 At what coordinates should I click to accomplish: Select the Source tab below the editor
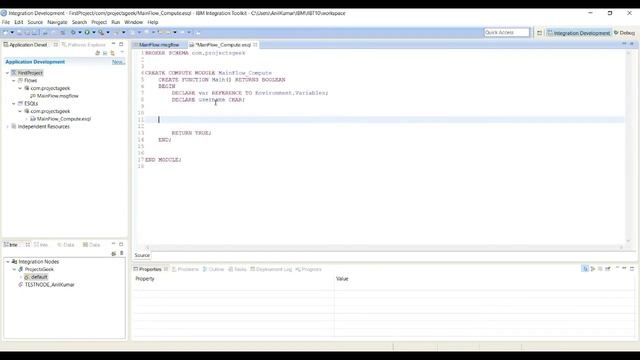click(142, 255)
